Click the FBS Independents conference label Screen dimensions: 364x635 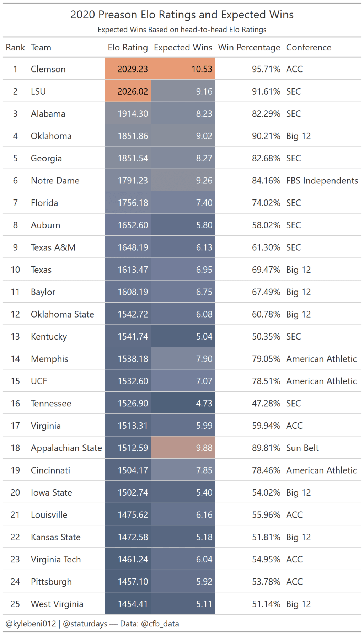(x=322, y=181)
